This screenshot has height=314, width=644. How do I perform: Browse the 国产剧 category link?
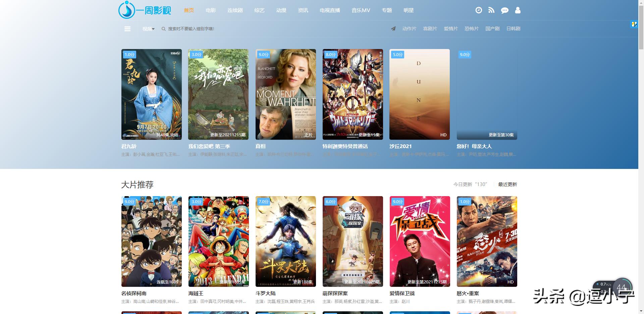pos(492,29)
